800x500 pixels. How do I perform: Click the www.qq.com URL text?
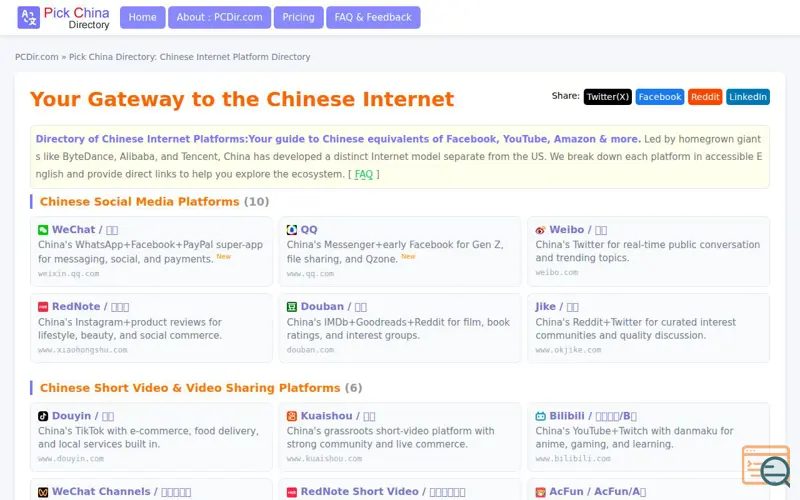point(310,274)
